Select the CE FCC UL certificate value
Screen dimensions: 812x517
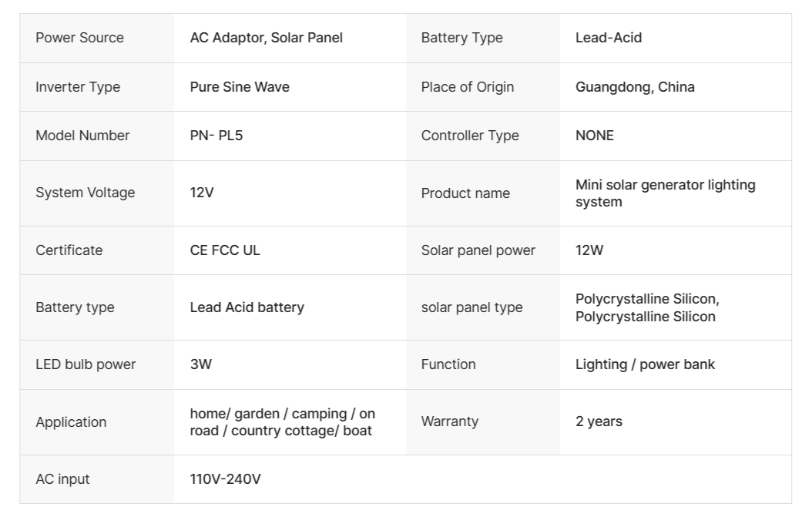click(225, 250)
